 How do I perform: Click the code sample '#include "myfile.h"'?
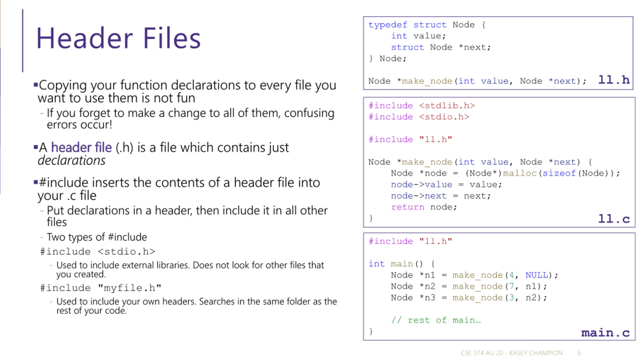(101, 288)
